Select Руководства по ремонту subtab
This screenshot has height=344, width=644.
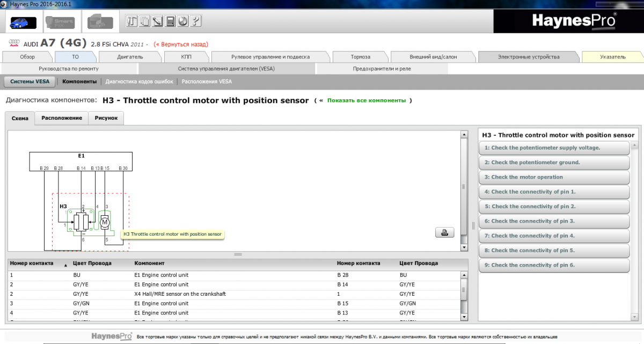pyautogui.click(x=69, y=69)
